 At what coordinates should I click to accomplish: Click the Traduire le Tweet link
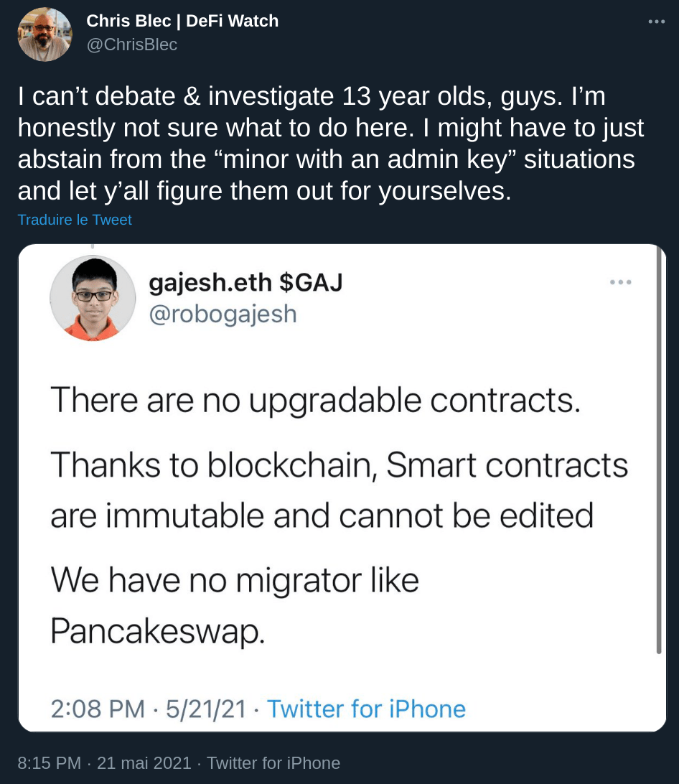click(x=75, y=220)
